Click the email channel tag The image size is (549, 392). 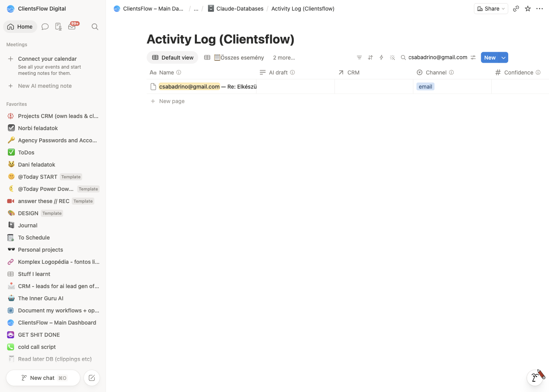(425, 87)
